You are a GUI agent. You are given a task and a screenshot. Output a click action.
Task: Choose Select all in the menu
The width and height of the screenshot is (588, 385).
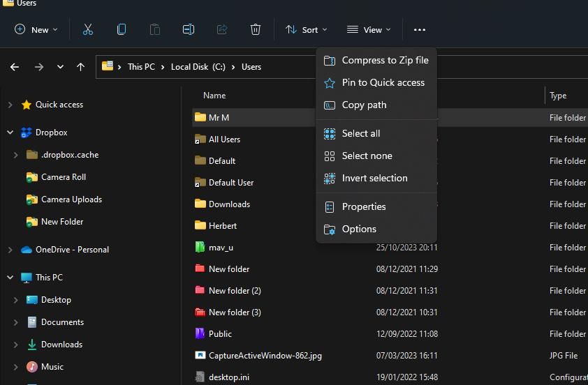coord(360,133)
